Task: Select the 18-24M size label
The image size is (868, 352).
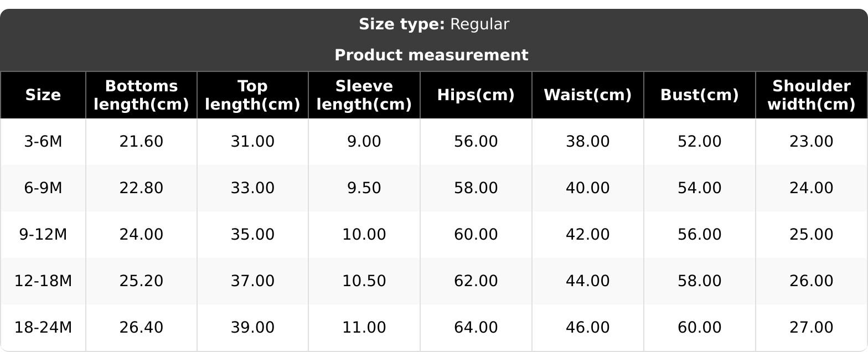Action: tap(43, 328)
